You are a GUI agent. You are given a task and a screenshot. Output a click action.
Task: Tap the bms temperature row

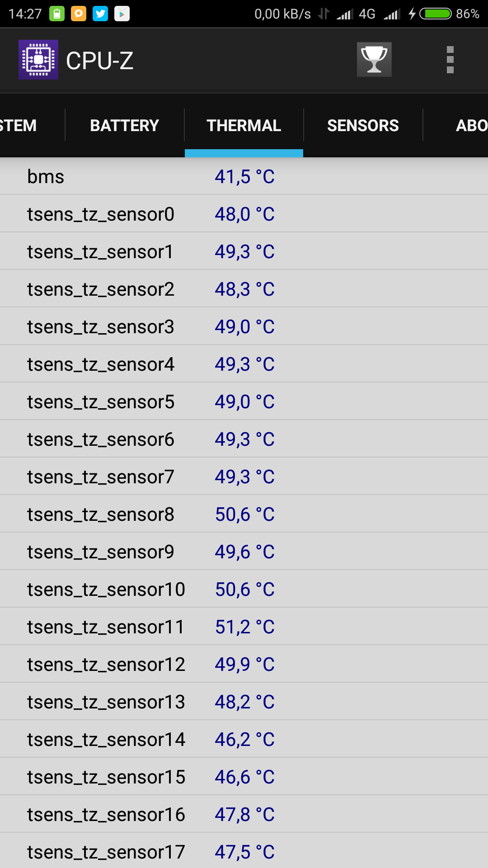244,176
